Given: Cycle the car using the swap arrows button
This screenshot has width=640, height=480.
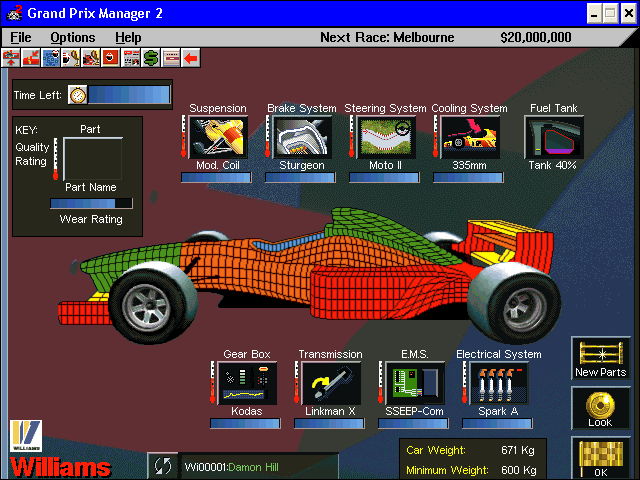Looking at the screenshot, I should 161,465.
